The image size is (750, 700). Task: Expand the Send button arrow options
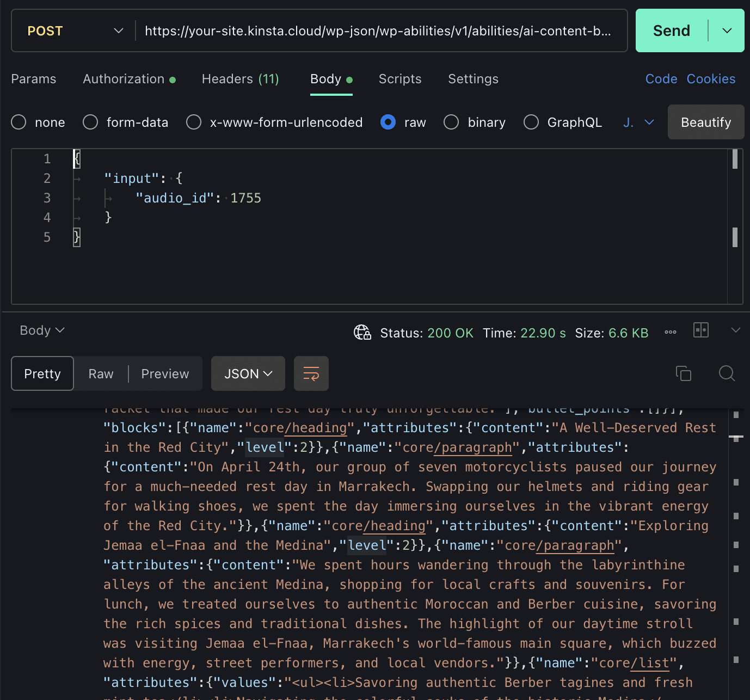coord(727,30)
